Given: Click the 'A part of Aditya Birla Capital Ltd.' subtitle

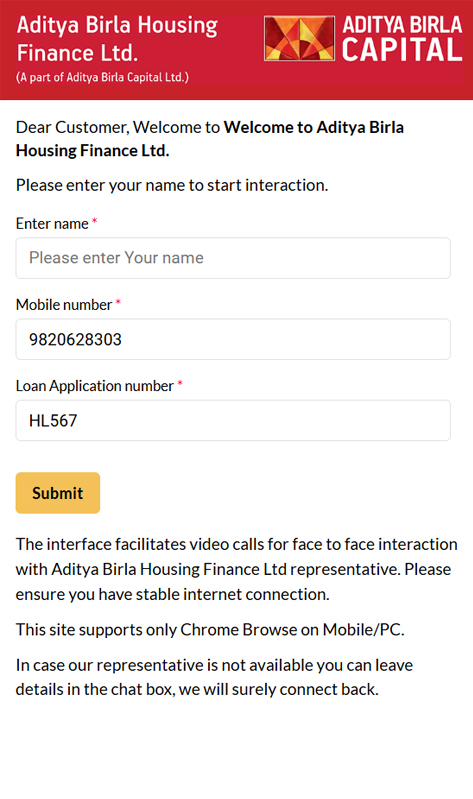Looking at the screenshot, I should pyautogui.click(x=102, y=77).
